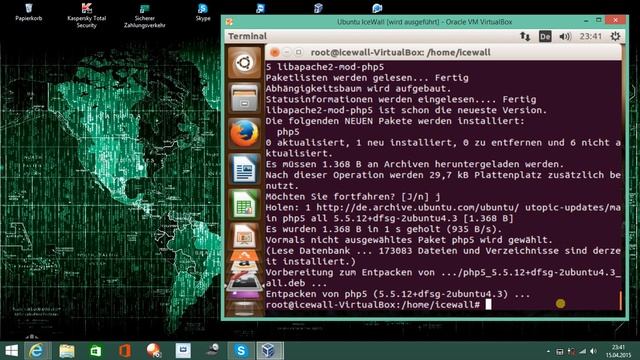Open Kaspersky Total Security desktop shortcut
The image size is (640, 360).
[x=87, y=16]
